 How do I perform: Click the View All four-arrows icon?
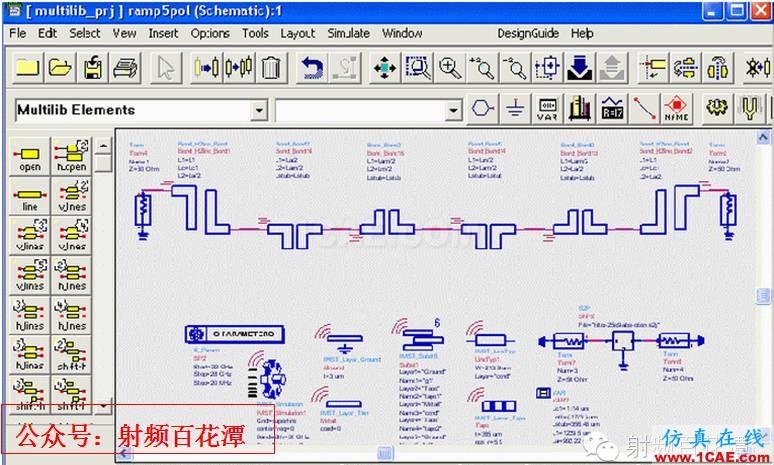point(385,67)
